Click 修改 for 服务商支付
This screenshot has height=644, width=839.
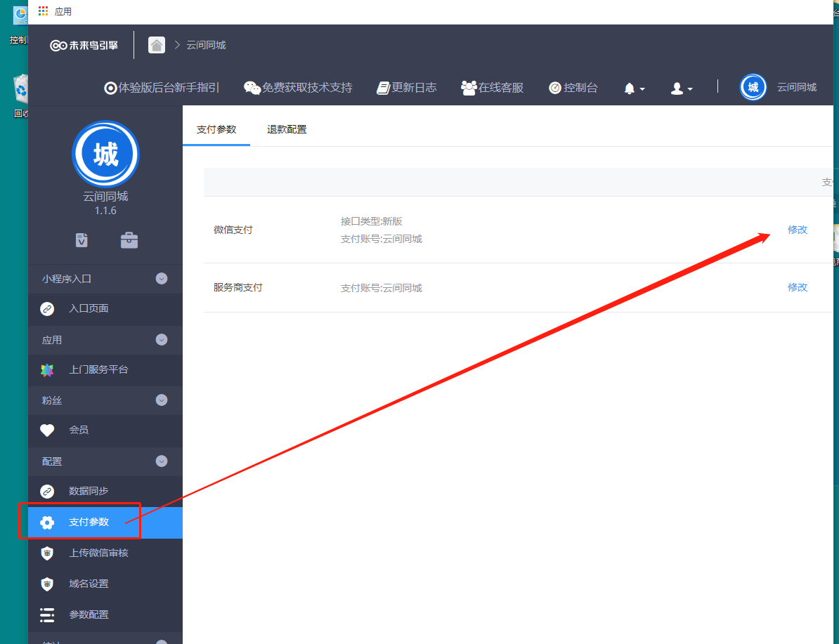tap(798, 287)
